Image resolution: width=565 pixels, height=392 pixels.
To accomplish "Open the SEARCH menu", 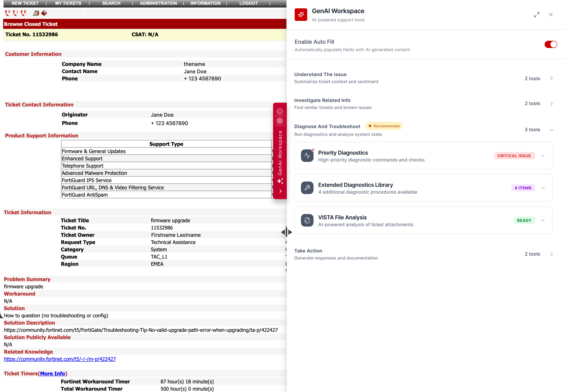I will tap(111, 3).
